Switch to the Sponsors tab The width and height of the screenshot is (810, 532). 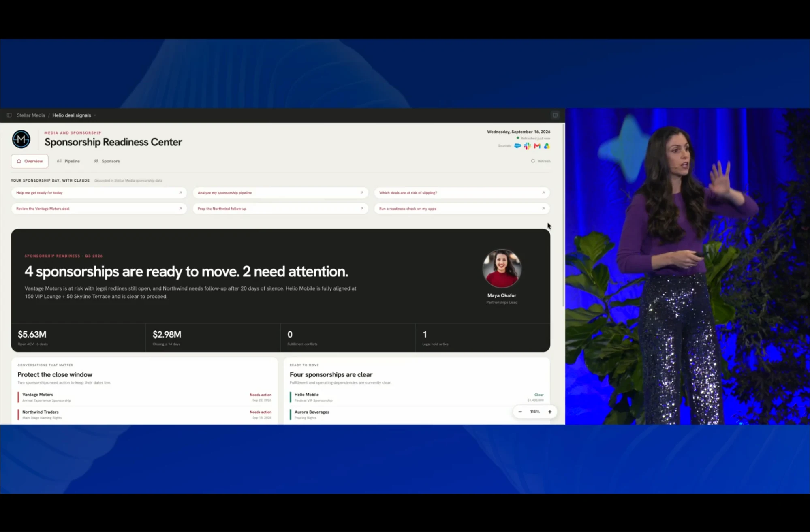tap(107, 161)
